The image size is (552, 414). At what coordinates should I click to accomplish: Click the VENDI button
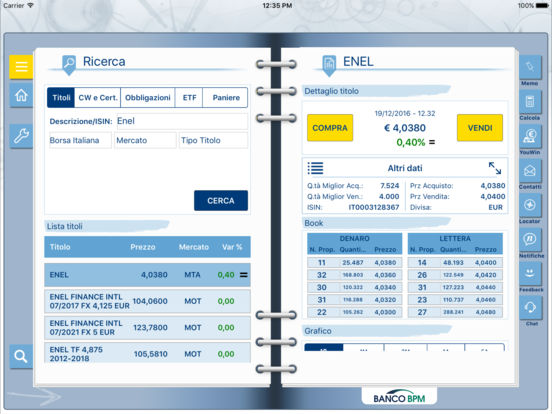(x=480, y=128)
